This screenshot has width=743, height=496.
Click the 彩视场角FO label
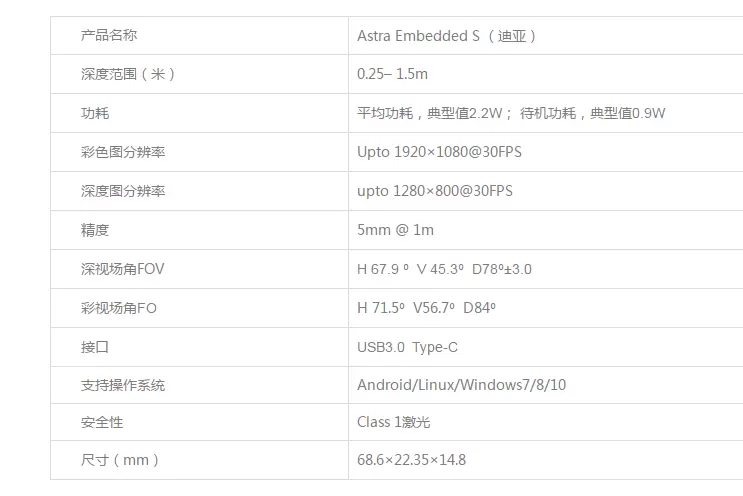[x=119, y=308]
